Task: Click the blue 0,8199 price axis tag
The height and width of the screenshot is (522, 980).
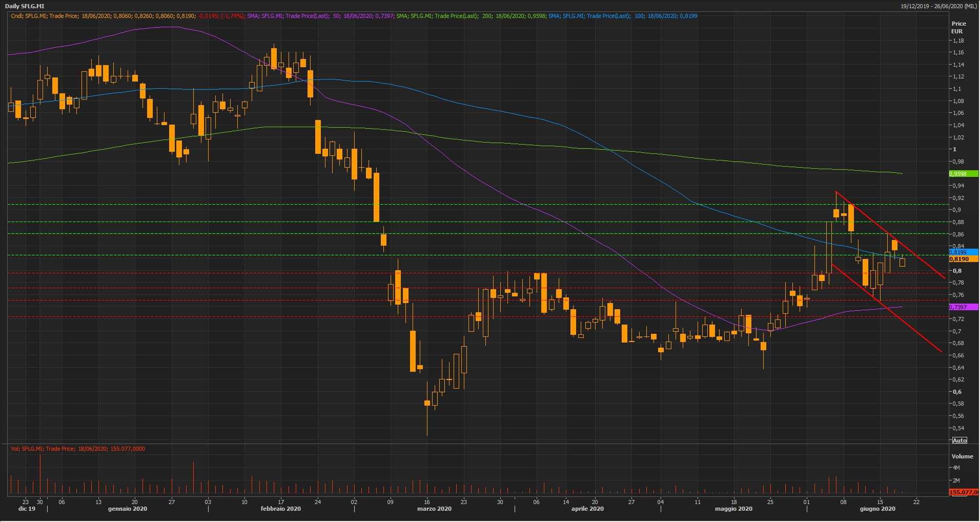Action: pos(963,252)
